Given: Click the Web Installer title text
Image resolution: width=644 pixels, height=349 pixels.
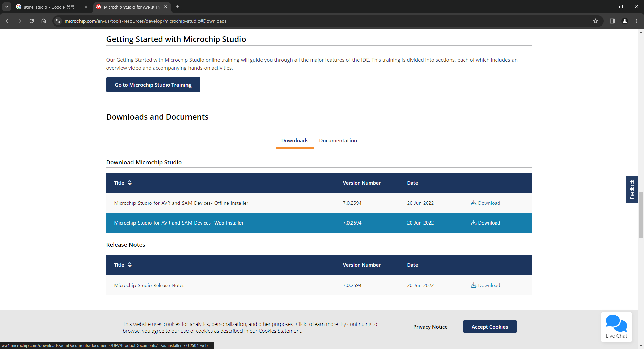Looking at the screenshot, I should coord(179,223).
